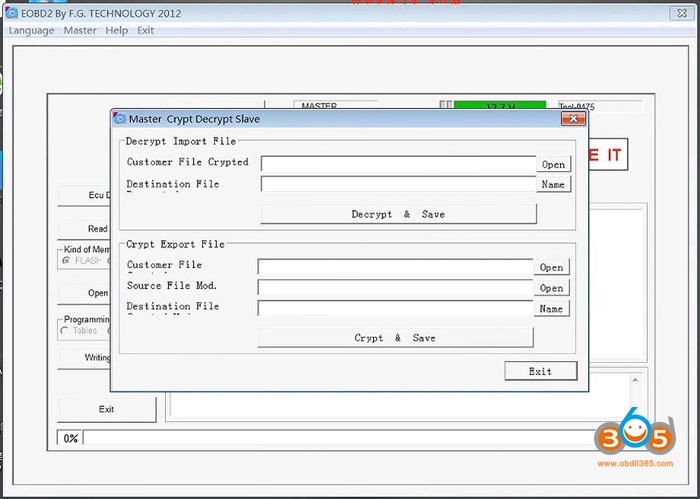
Task: Click the progress bar at 0%
Action: pyautogui.click(x=339, y=437)
